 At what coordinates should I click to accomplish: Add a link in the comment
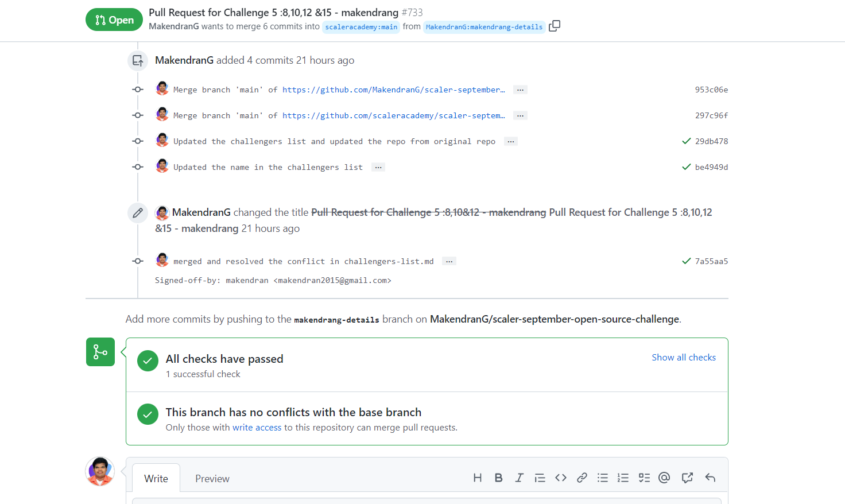coord(582,478)
